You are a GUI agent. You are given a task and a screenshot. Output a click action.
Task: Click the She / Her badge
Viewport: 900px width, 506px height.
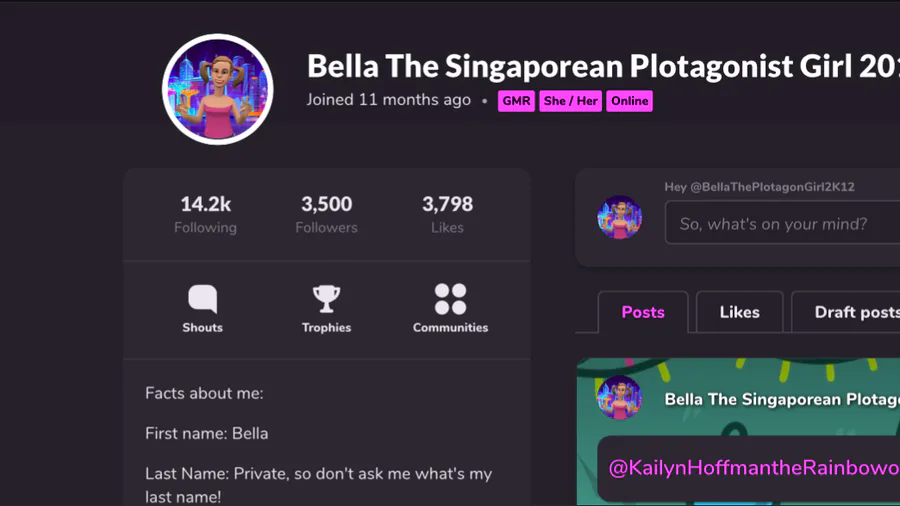pos(571,101)
